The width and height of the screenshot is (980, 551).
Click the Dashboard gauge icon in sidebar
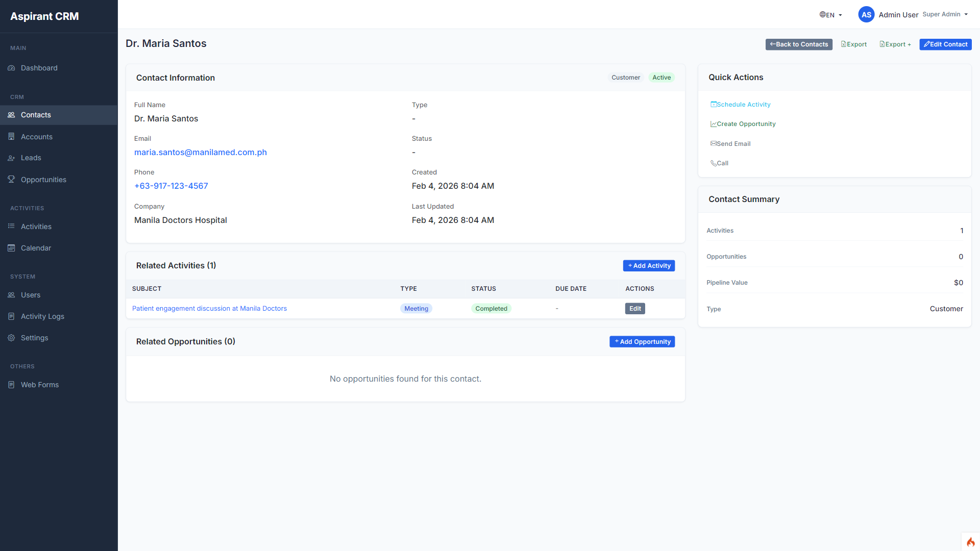click(11, 68)
